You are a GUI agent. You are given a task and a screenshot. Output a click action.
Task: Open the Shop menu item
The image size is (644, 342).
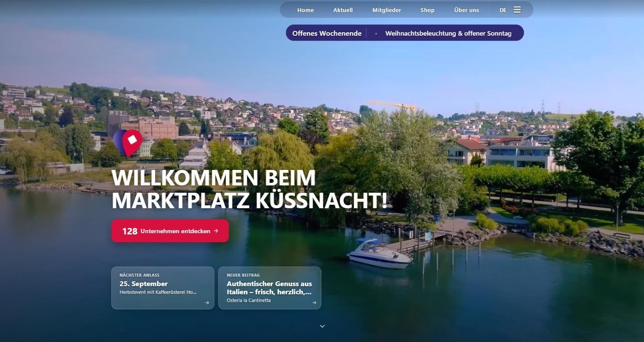pos(427,10)
